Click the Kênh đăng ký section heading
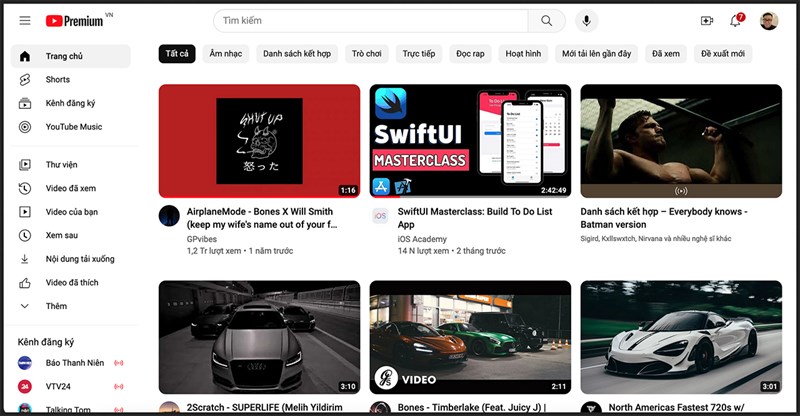This screenshot has height=416, width=800. point(46,342)
